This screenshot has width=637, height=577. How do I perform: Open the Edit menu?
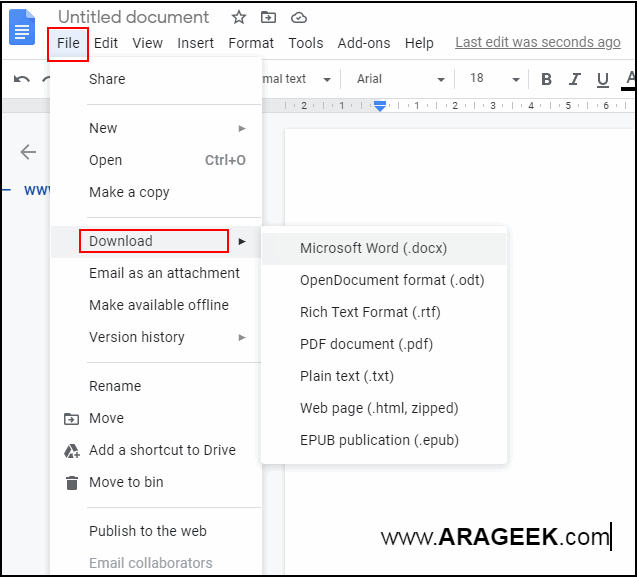(x=106, y=43)
